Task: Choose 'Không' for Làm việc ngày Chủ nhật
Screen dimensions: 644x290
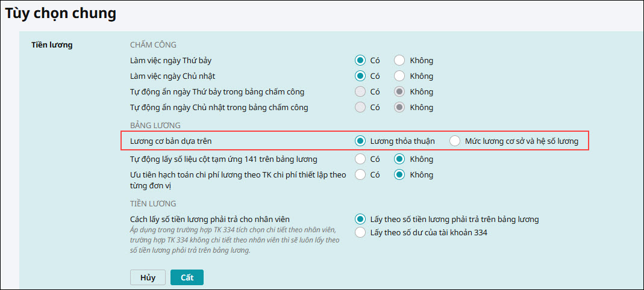Action: click(399, 76)
